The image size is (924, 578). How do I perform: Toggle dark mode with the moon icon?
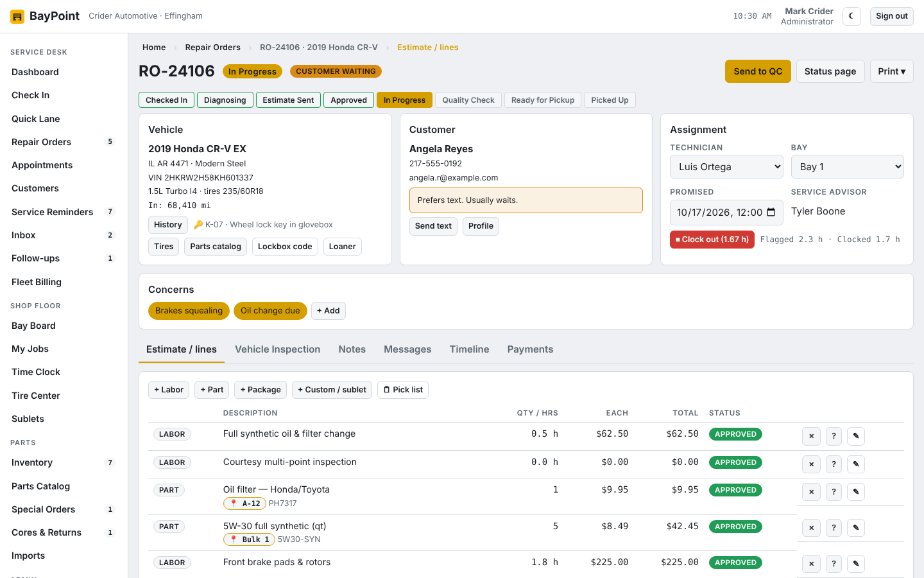[851, 16]
